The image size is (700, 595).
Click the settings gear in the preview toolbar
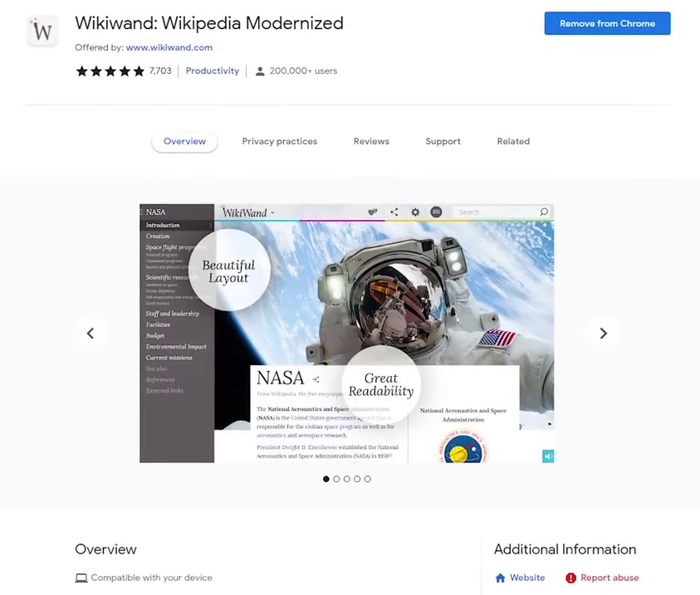coord(415,212)
